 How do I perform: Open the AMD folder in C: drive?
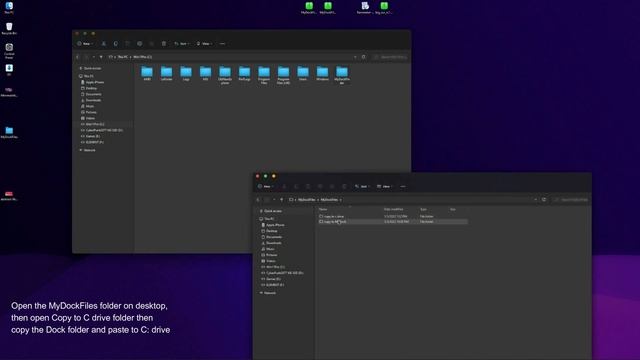pyautogui.click(x=147, y=73)
